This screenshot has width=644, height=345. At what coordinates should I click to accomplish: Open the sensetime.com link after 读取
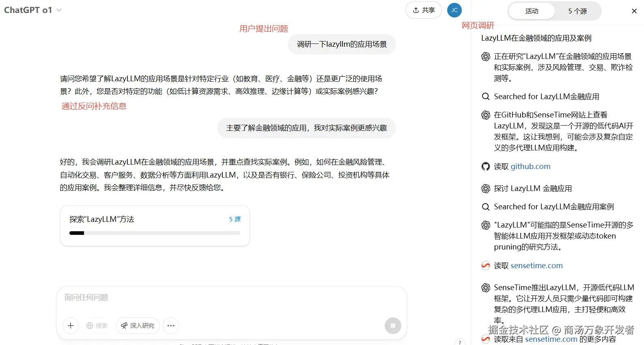click(536, 265)
